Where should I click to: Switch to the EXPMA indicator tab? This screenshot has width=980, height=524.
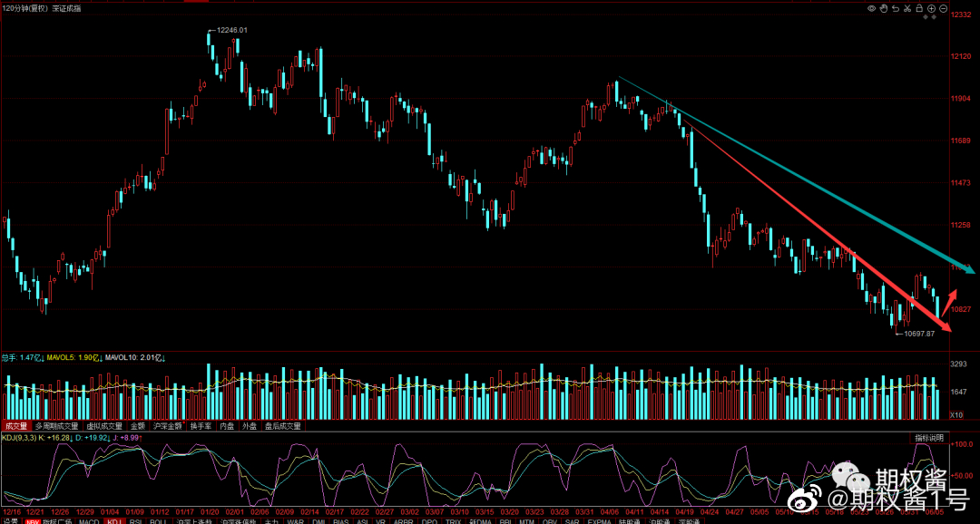coord(600,521)
